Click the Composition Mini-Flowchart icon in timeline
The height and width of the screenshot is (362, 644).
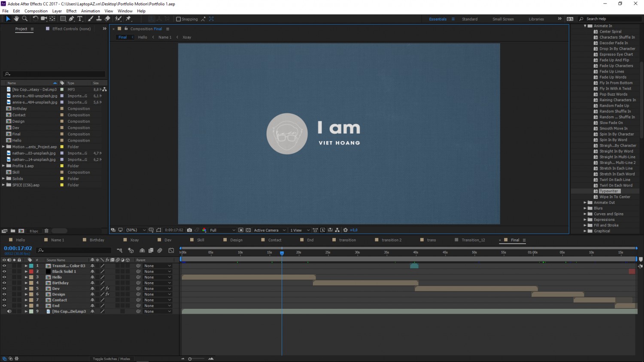(x=119, y=250)
